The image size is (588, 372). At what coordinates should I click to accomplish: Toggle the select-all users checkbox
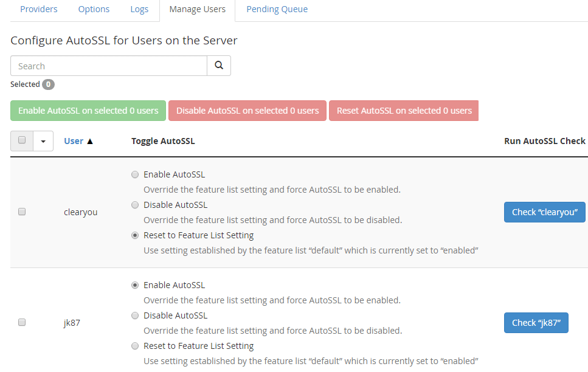(x=22, y=140)
